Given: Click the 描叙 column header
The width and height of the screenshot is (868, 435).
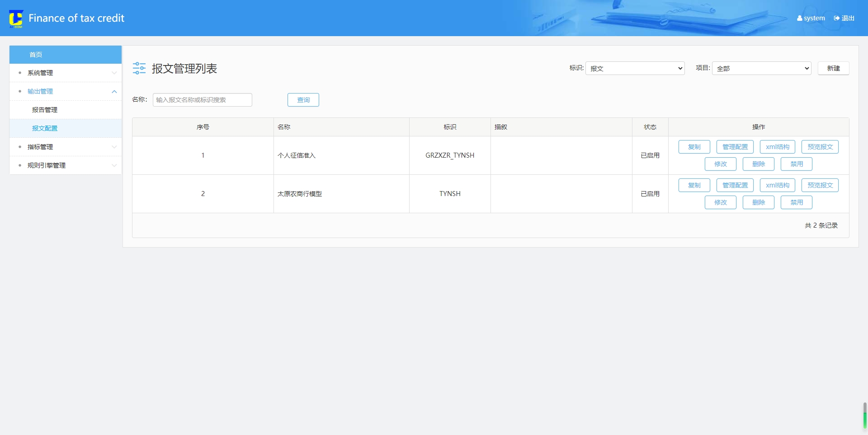Looking at the screenshot, I should (561, 127).
